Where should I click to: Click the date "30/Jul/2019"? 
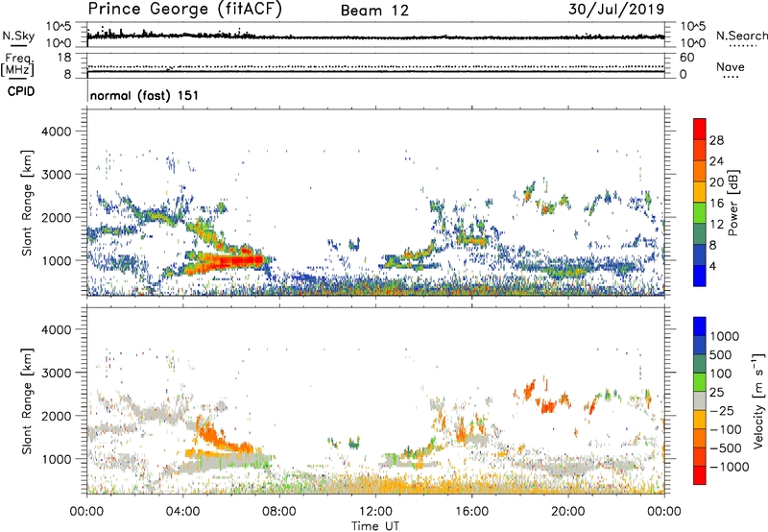pos(616,10)
